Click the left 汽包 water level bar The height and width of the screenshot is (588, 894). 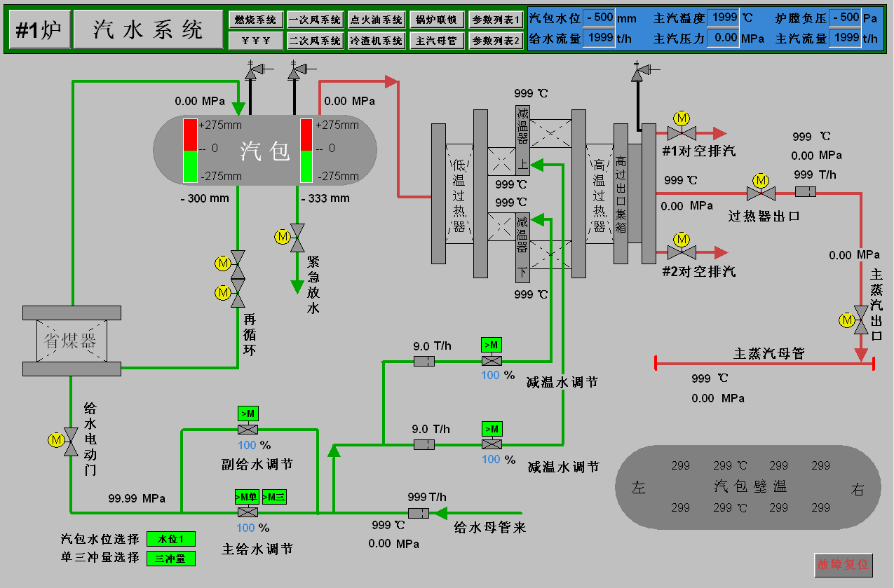click(x=190, y=151)
